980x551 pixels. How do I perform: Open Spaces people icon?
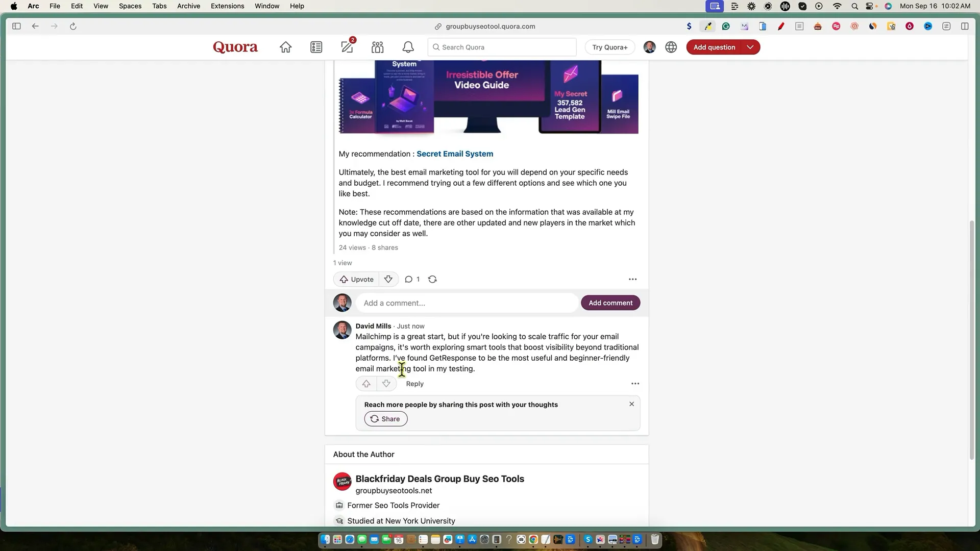(378, 47)
